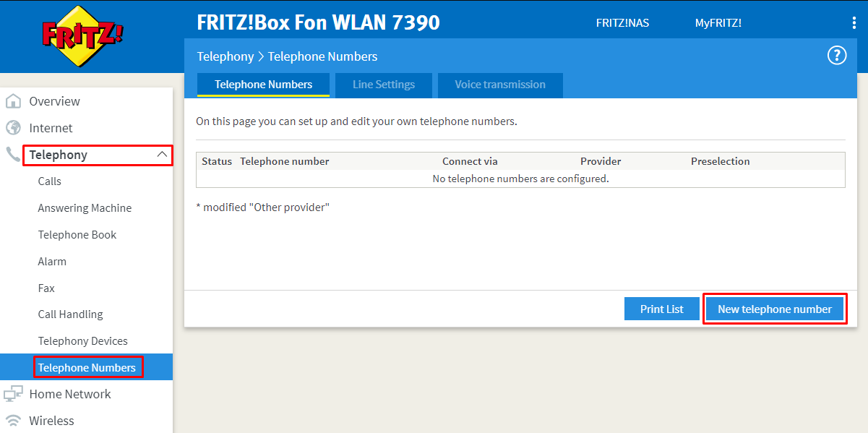Image resolution: width=868 pixels, height=433 pixels.
Task: Open Call Handling in sidebar
Action: point(70,314)
